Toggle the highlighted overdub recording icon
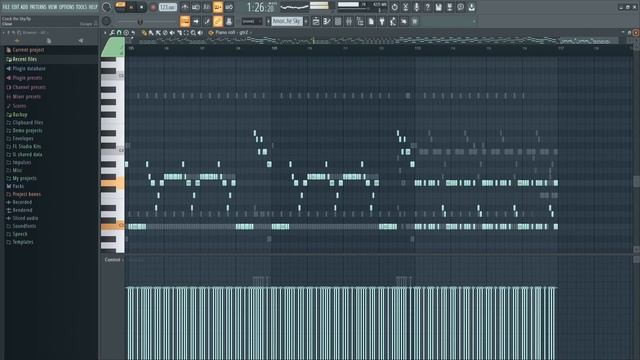The image size is (640, 360). (x=218, y=7)
